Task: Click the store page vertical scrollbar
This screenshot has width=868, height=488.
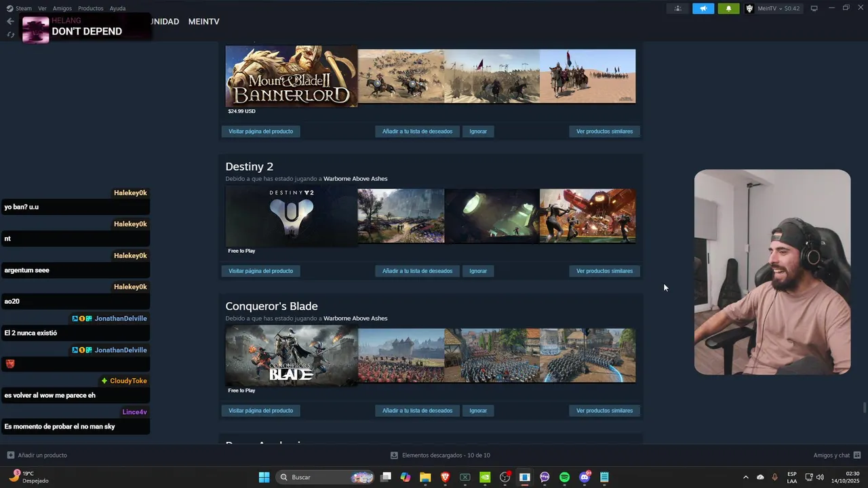Action: tap(864, 407)
